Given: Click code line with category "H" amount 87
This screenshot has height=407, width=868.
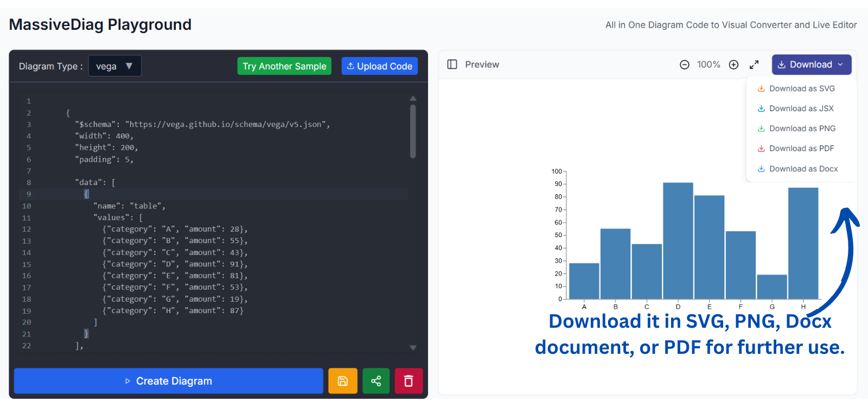Looking at the screenshot, I should click(x=173, y=310).
